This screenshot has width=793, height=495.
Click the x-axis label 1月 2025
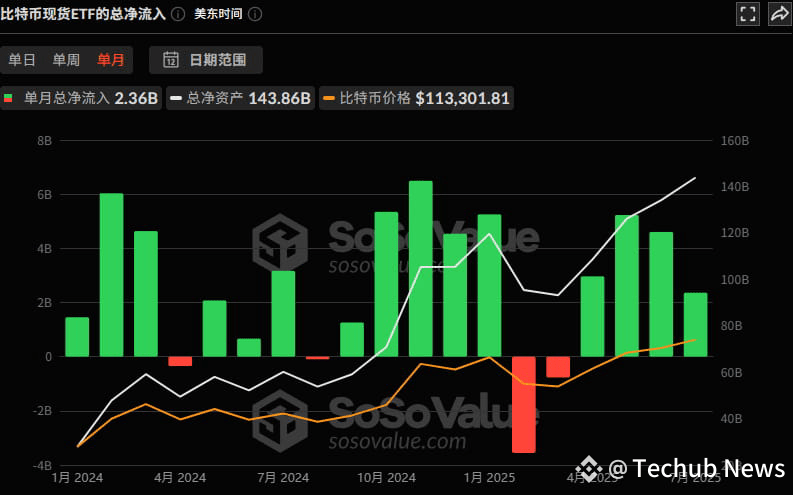tap(489, 477)
